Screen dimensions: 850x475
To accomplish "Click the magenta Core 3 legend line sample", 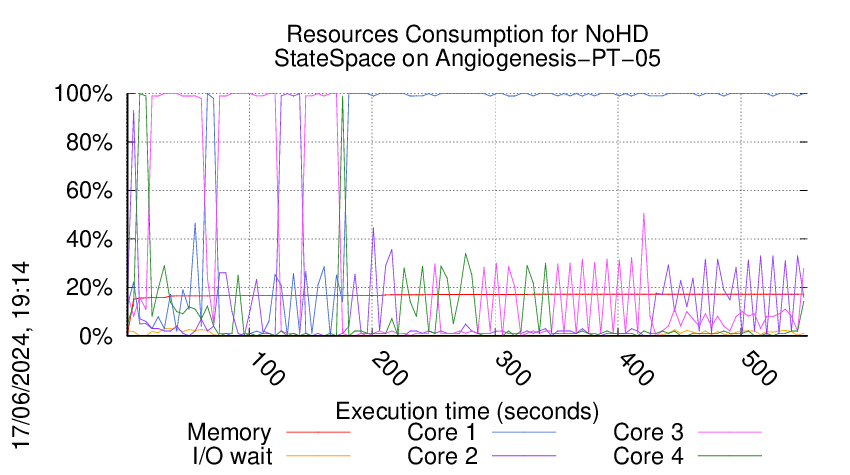I will pos(730,432).
